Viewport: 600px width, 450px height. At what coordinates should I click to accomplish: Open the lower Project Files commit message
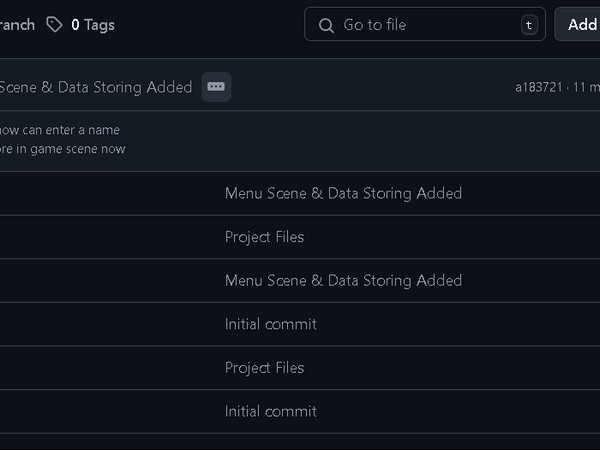point(264,368)
